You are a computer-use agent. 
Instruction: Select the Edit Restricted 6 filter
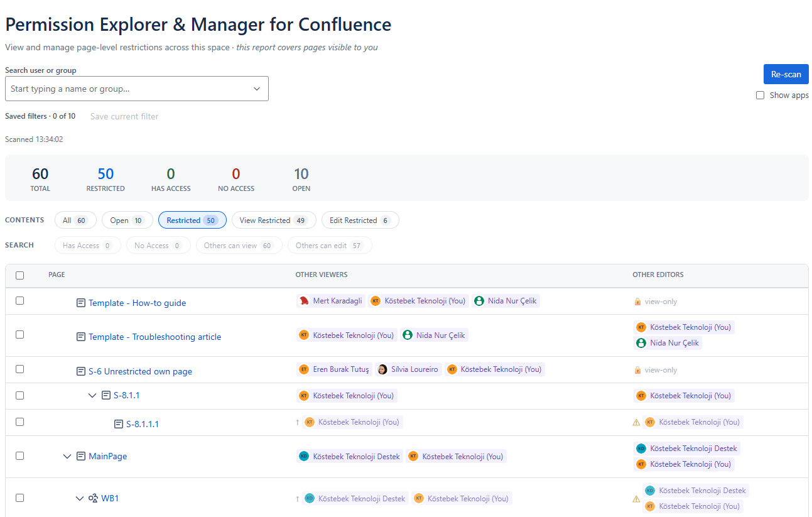(x=360, y=220)
